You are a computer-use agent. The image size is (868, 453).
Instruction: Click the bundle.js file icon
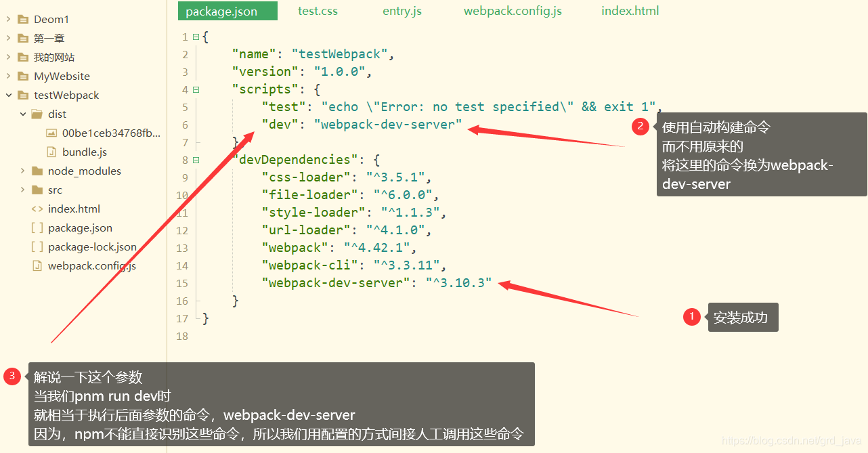(51, 152)
